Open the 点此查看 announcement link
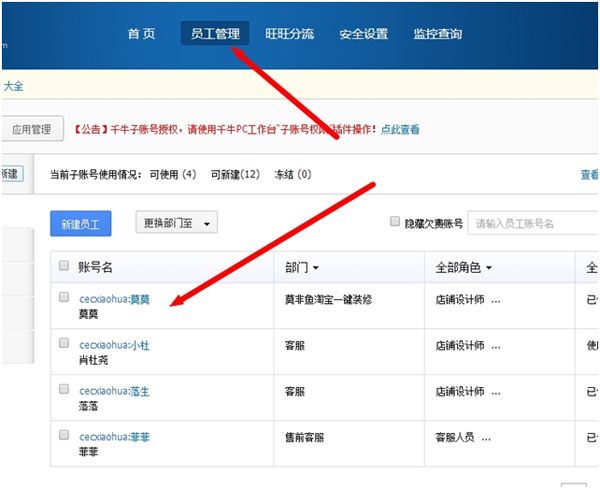This screenshot has width=600, height=489. [x=400, y=129]
